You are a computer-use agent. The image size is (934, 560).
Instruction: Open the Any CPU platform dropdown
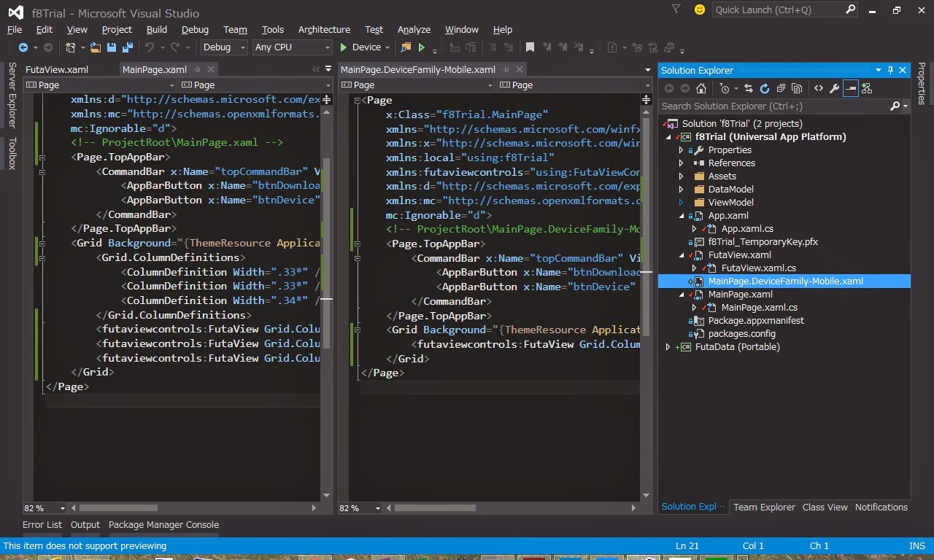point(292,47)
